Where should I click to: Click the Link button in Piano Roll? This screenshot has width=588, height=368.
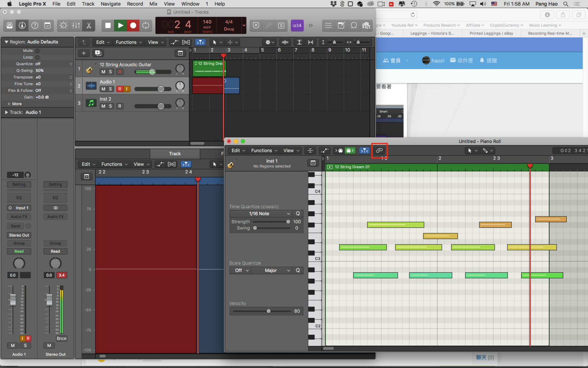click(379, 151)
